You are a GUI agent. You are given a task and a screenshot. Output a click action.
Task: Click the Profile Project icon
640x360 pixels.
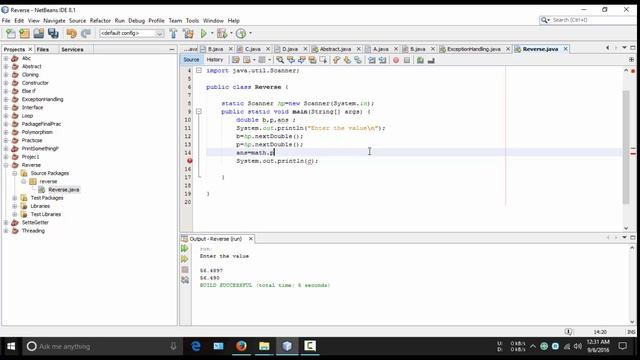point(241,33)
